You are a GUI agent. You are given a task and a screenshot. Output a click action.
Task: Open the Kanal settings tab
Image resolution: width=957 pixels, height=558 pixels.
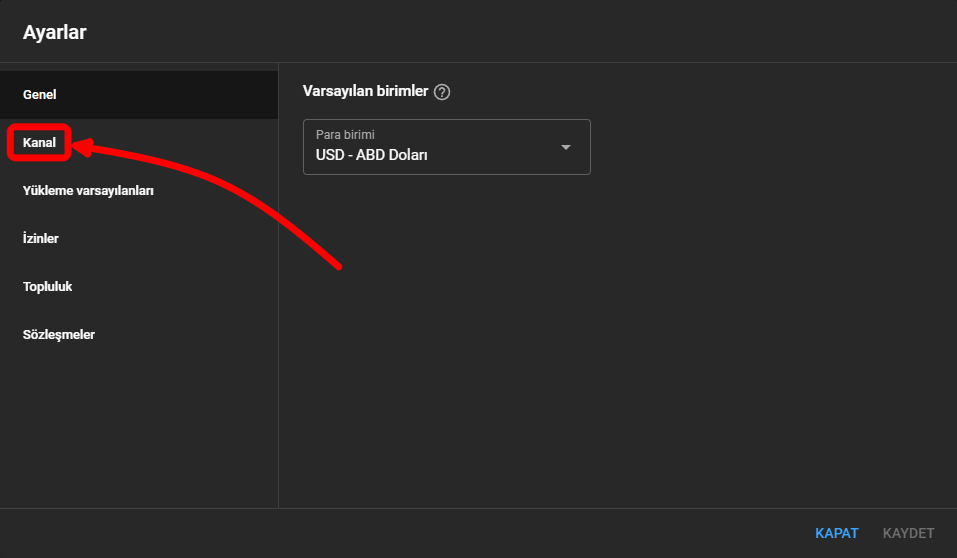coord(39,143)
